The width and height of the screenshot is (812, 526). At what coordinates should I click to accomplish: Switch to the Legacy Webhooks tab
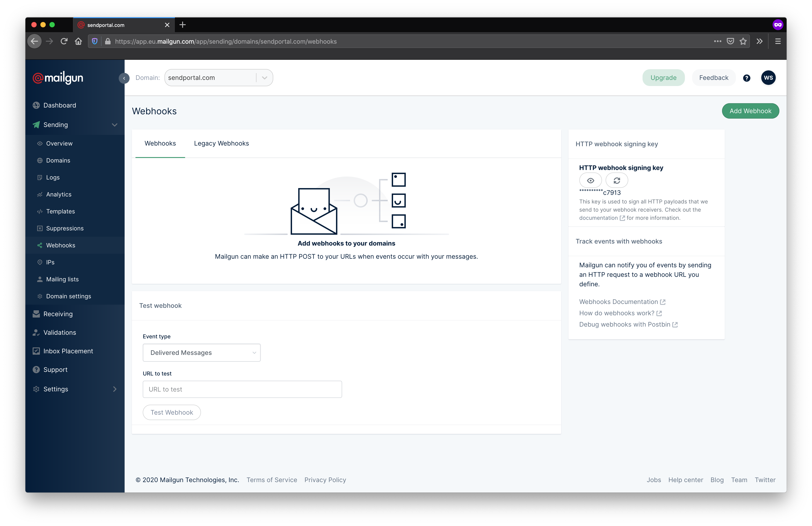(221, 143)
